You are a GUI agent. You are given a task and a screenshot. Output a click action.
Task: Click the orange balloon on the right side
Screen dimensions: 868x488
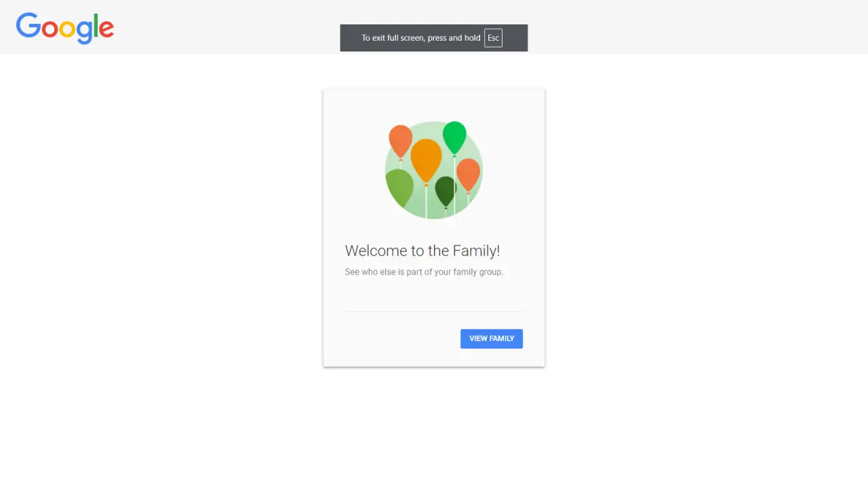pos(468,175)
